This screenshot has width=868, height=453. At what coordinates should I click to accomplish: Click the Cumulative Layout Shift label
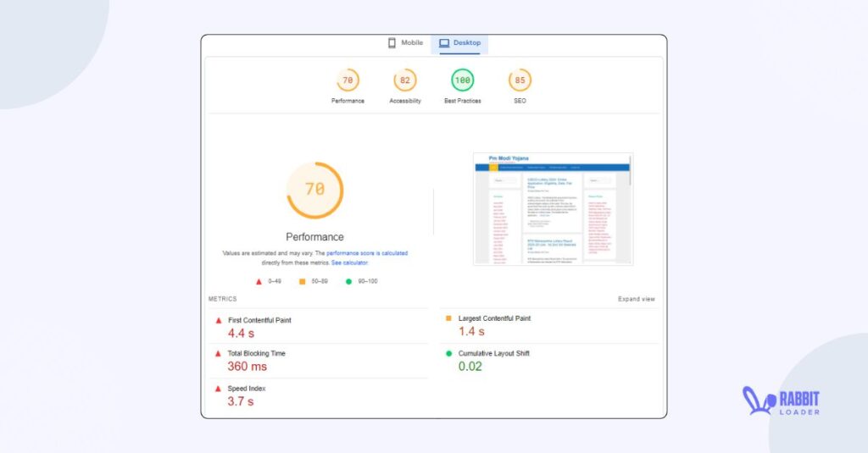(x=494, y=353)
